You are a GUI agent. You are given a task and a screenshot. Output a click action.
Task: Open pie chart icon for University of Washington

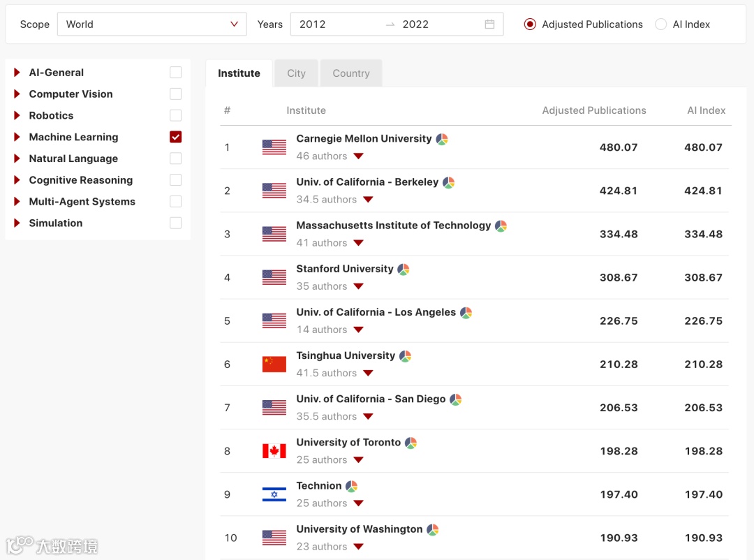coord(433,530)
